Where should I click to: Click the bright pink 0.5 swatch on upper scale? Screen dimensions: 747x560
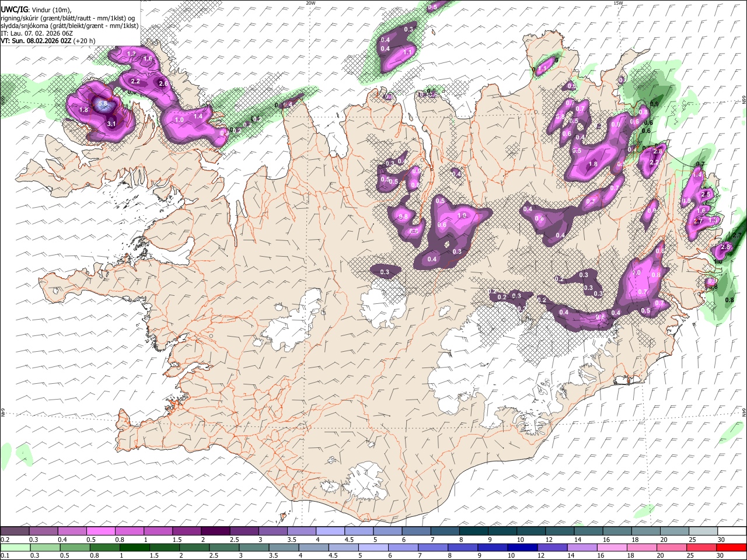(x=100, y=531)
